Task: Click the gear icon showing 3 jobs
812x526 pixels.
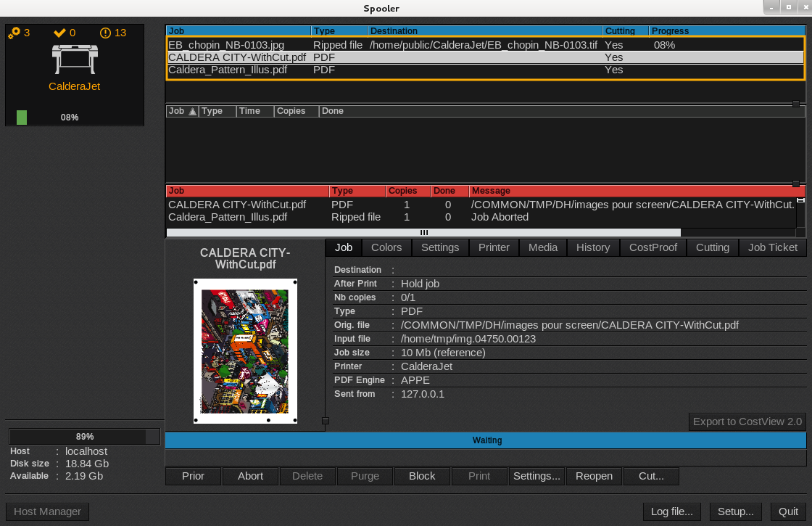Action: tap(14, 33)
